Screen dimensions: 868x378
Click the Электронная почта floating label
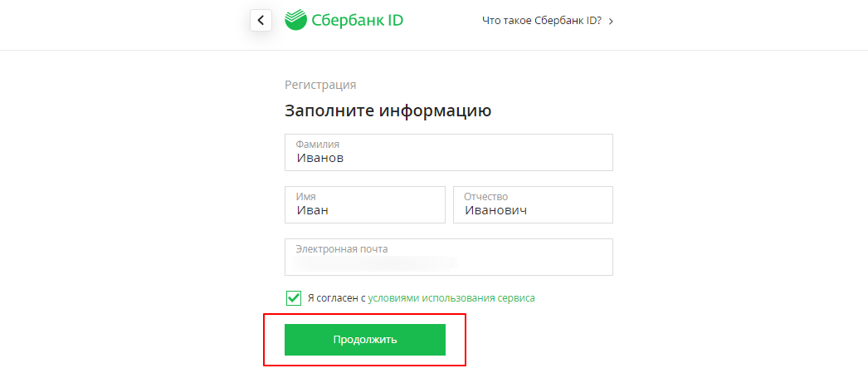342,249
